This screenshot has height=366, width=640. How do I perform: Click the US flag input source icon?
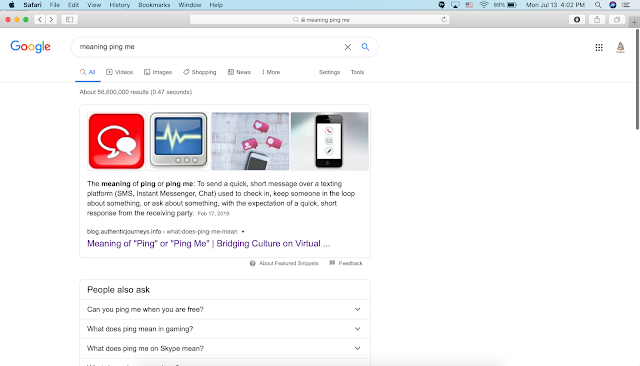pyautogui.click(x=469, y=5)
